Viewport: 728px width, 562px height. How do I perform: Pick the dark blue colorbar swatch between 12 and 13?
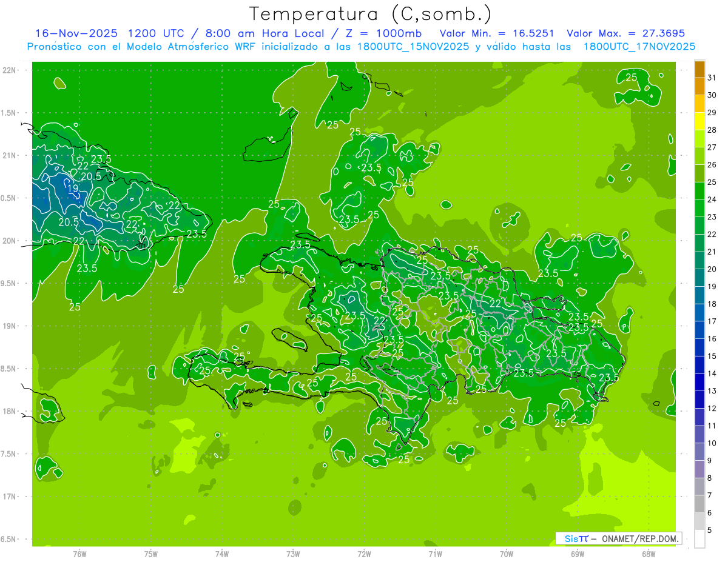[x=699, y=400]
